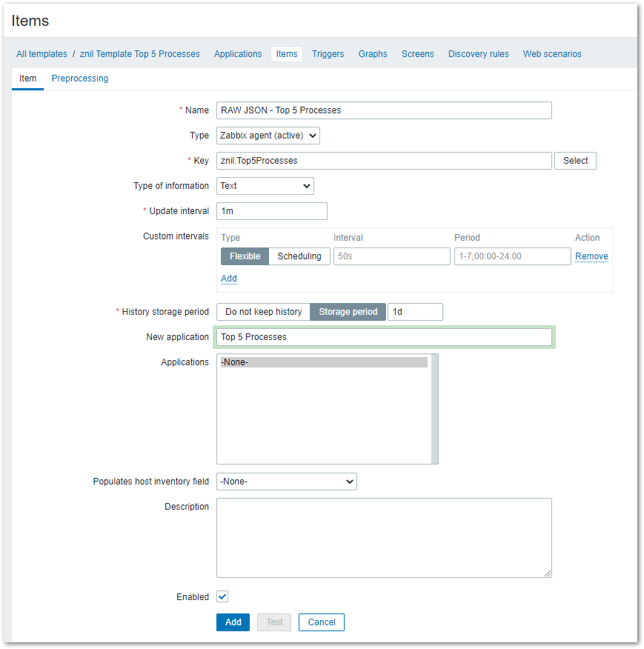This screenshot has height=649, width=644.
Task: Click the Add button to save item
Action: (233, 622)
